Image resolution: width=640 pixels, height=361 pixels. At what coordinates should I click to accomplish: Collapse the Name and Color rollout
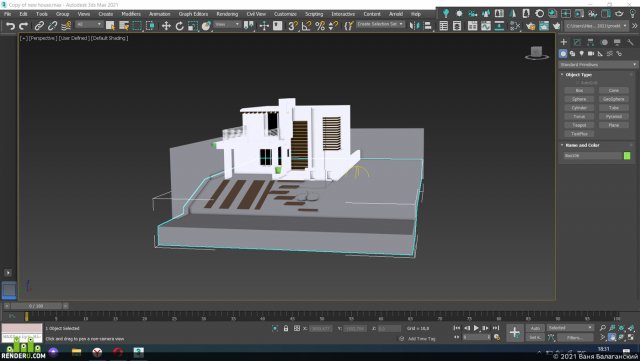click(583, 145)
